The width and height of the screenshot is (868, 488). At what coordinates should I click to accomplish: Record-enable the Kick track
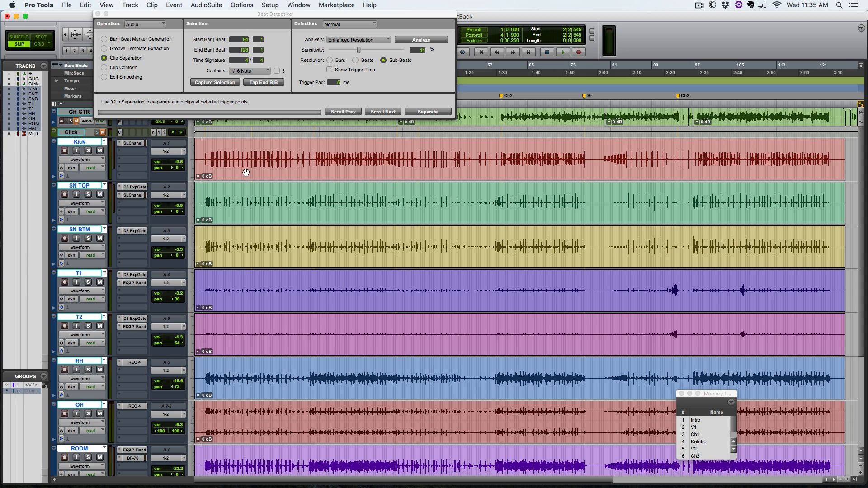[x=65, y=150]
